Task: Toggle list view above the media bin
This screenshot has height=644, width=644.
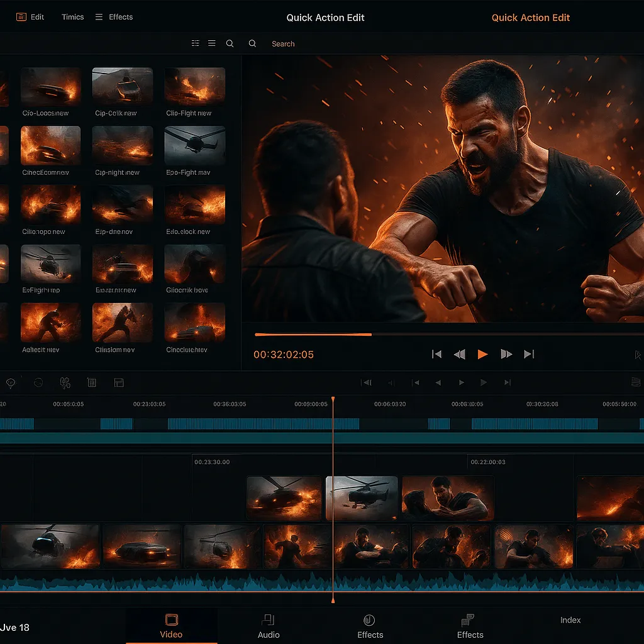Action: (211, 43)
